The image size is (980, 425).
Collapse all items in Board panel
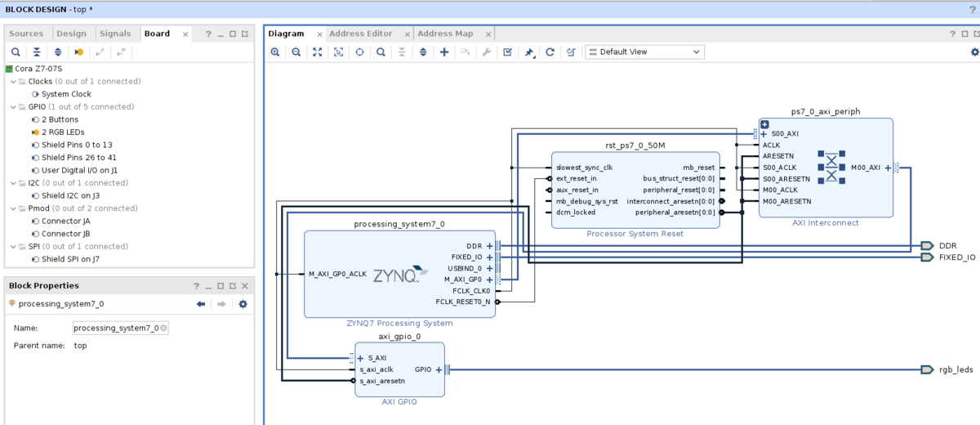(37, 51)
